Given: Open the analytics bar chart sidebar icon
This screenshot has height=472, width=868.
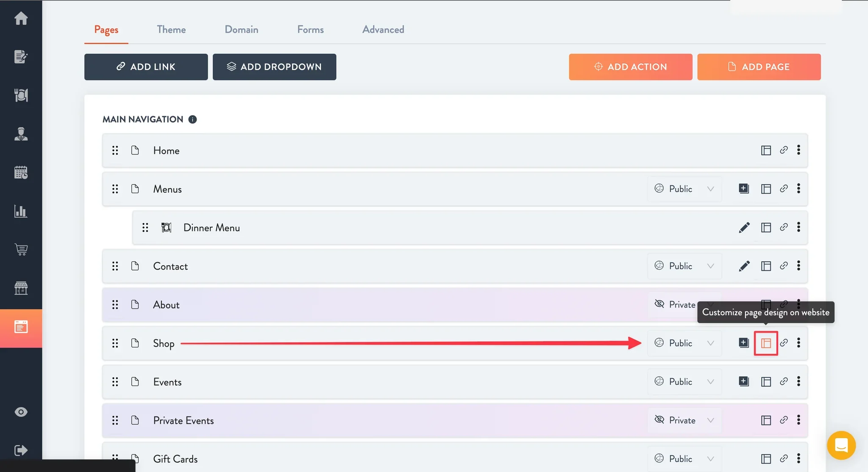Looking at the screenshot, I should 21,211.
